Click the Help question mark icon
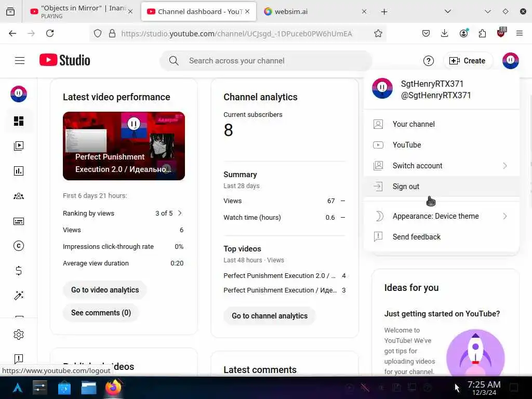The width and height of the screenshot is (532, 399). [429, 61]
